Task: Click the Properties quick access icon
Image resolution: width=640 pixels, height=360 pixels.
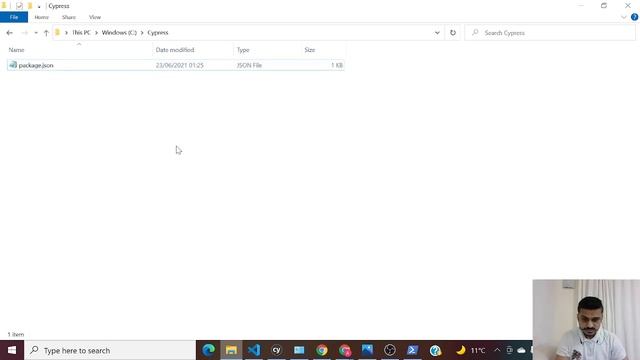Action: pos(19,6)
